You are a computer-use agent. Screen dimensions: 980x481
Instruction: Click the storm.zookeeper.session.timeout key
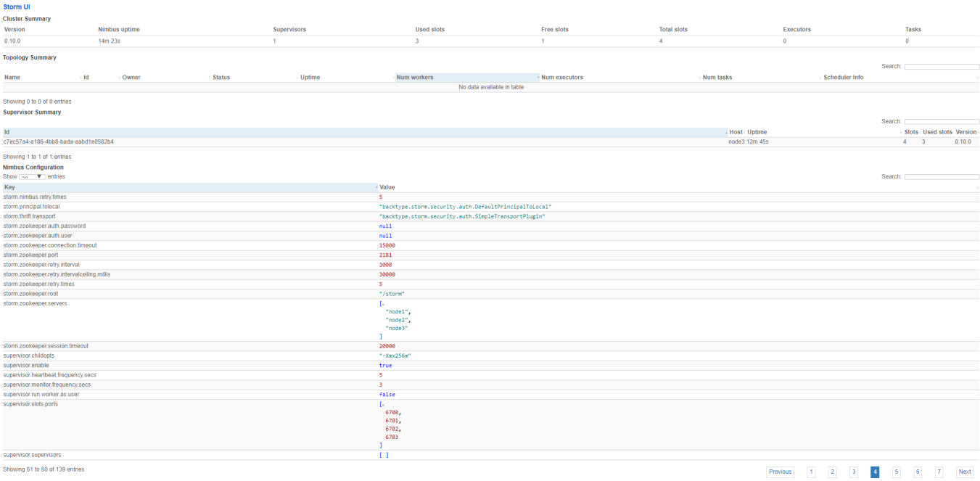click(46, 346)
